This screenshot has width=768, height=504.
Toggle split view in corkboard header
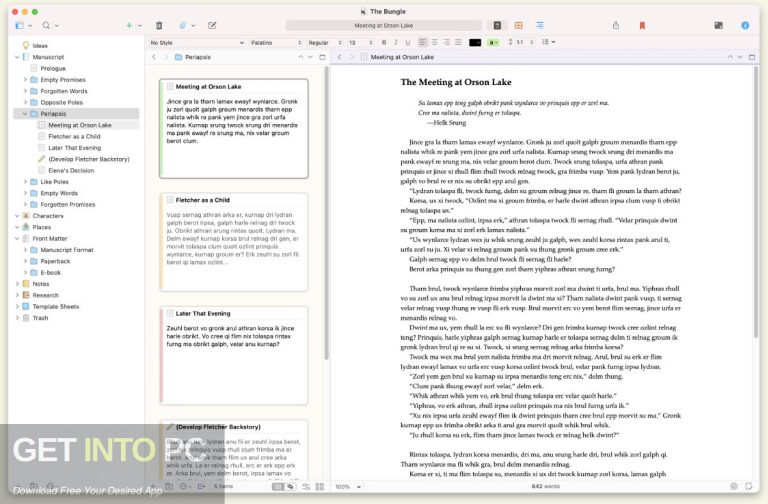[322, 57]
